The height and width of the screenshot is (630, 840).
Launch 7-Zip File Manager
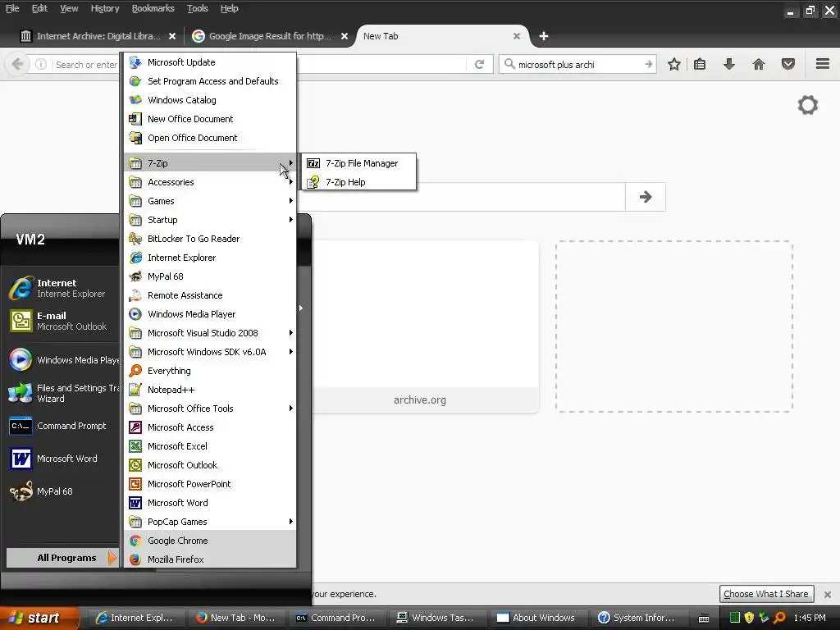pos(359,163)
